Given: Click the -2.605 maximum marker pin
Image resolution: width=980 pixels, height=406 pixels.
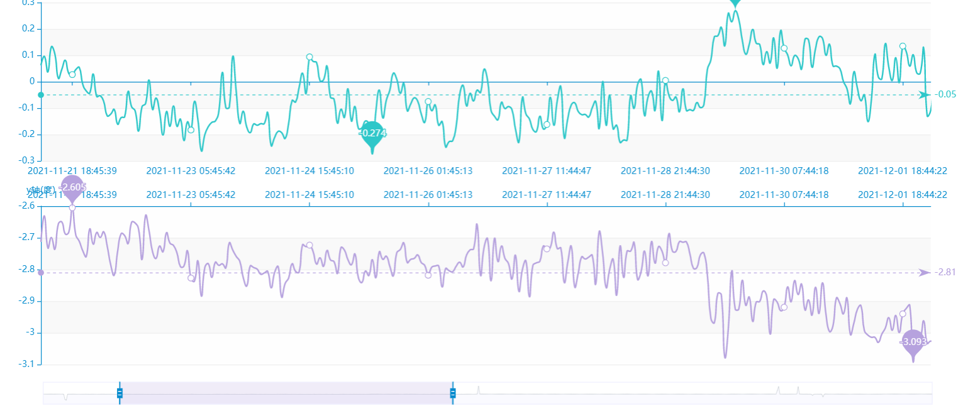Looking at the screenshot, I should (x=72, y=187).
